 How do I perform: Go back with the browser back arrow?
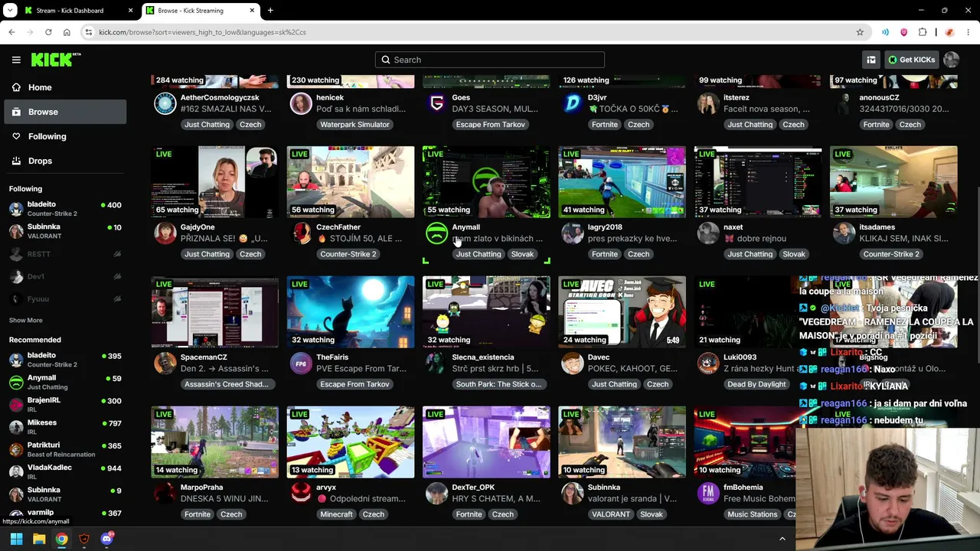click(x=11, y=32)
